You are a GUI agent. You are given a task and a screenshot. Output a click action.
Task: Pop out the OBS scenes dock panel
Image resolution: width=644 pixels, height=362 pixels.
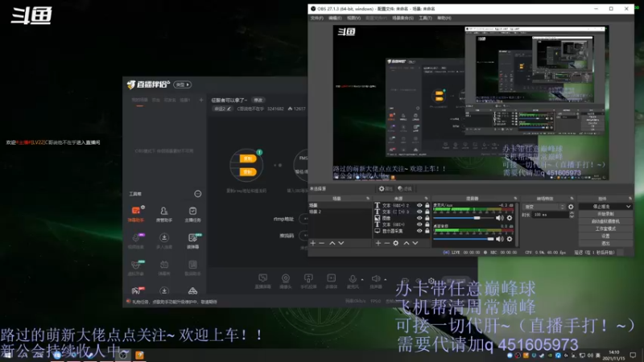[368, 199]
